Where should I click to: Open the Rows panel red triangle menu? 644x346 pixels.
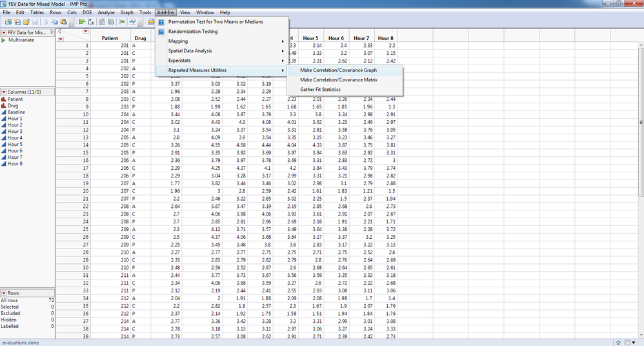pyautogui.click(x=4, y=293)
